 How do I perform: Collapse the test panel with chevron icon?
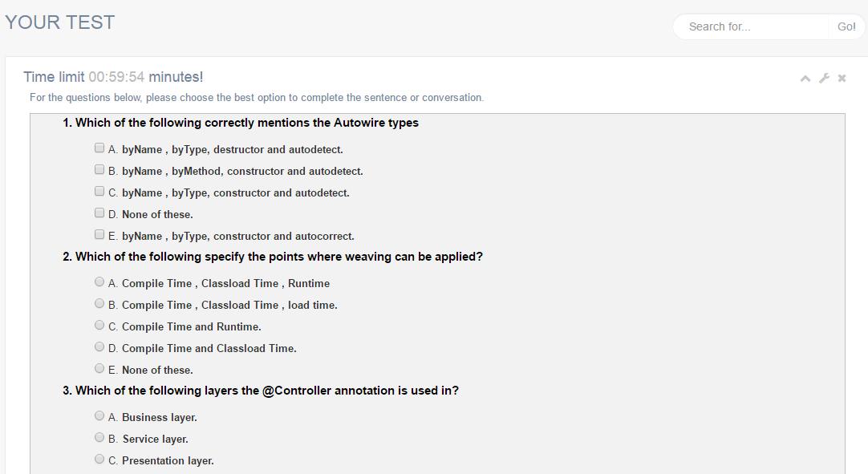pos(805,78)
